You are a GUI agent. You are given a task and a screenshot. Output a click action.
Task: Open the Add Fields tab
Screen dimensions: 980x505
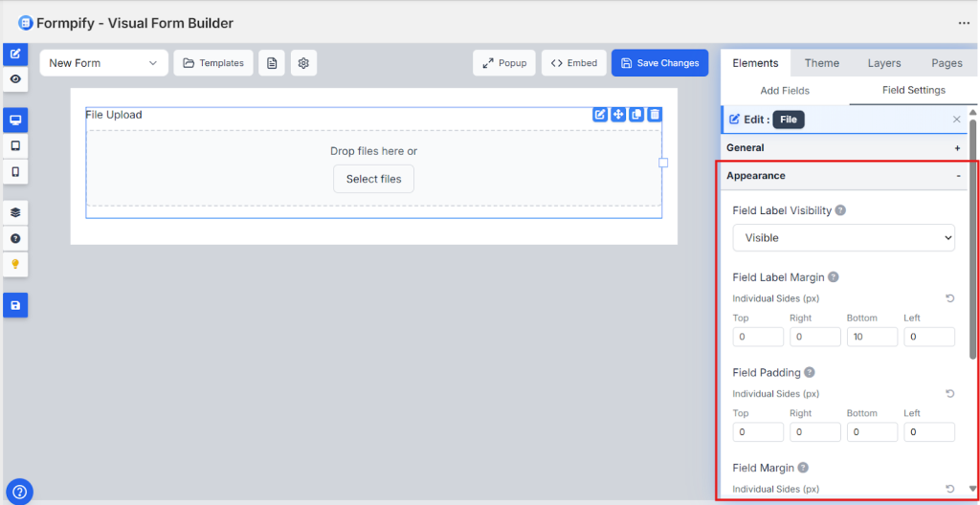785,91
